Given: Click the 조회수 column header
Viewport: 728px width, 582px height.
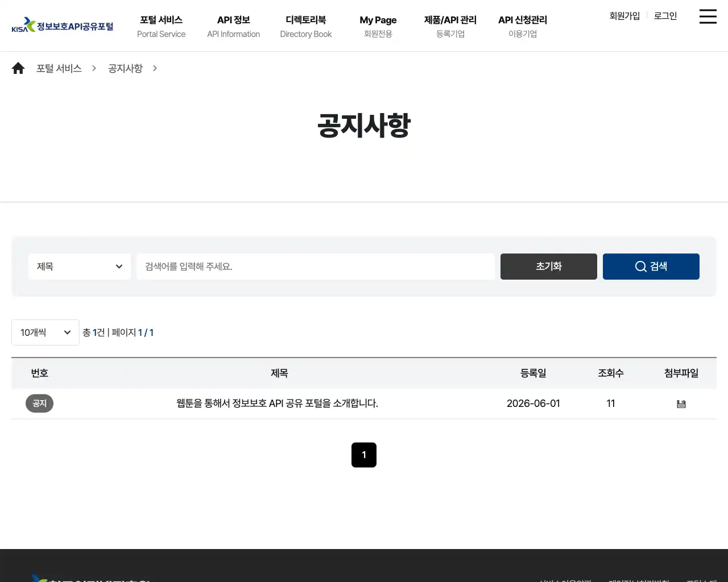Looking at the screenshot, I should coord(611,373).
